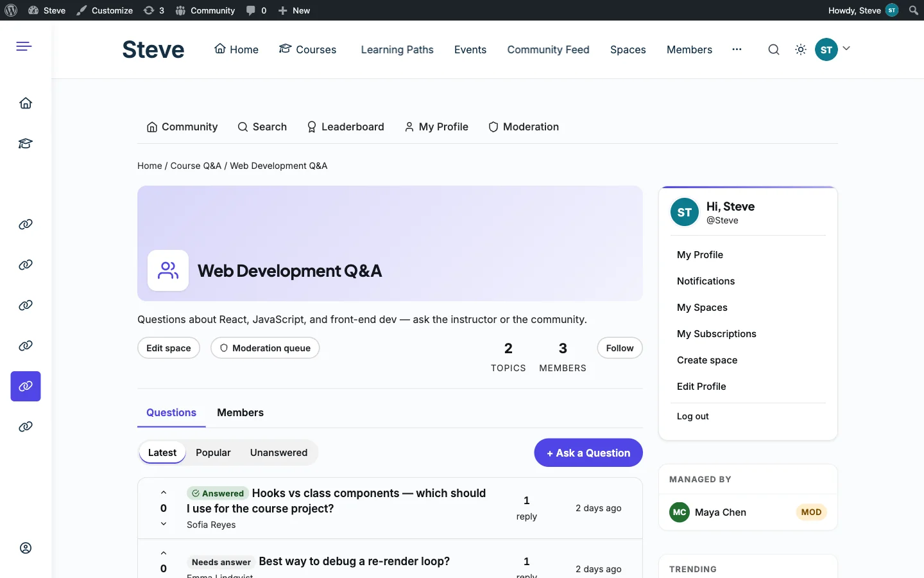Toggle the sidebar hamburger menu
924x578 pixels.
point(24,46)
